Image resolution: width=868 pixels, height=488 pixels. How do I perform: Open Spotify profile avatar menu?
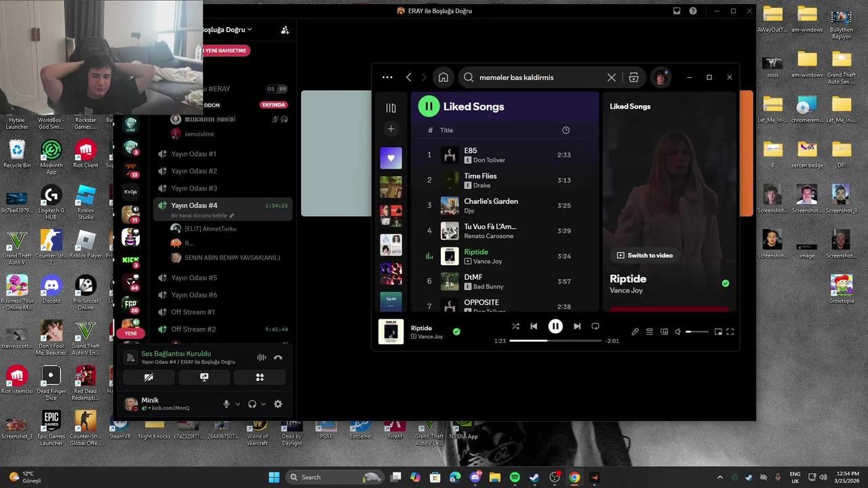click(x=660, y=77)
